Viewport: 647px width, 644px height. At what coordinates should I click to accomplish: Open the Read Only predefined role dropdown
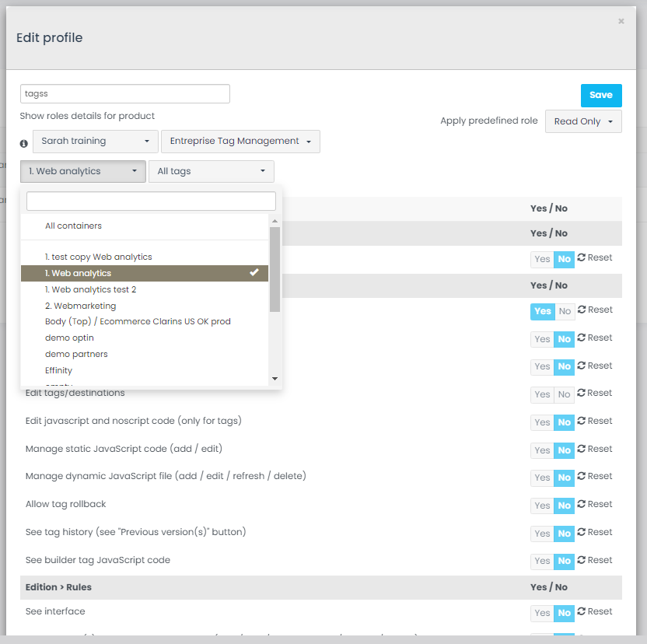tap(582, 121)
